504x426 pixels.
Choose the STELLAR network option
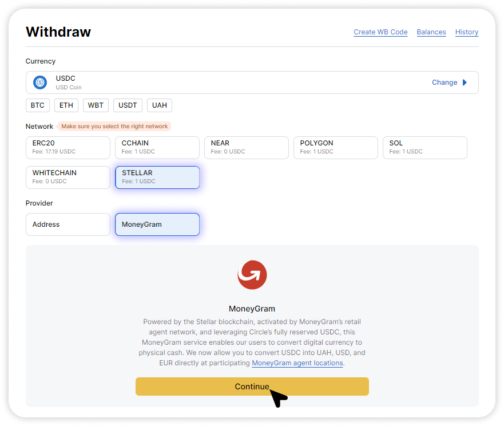(x=157, y=178)
